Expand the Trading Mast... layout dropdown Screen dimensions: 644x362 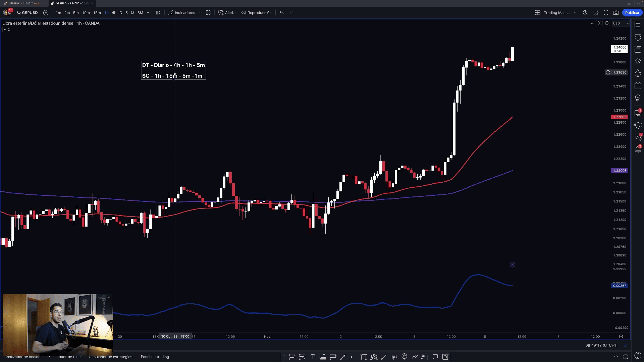(575, 13)
